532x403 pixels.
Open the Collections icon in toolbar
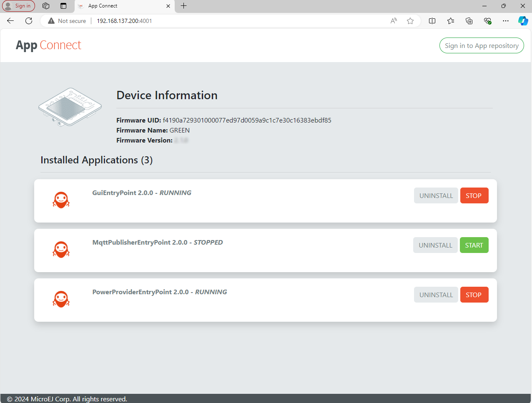(469, 21)
